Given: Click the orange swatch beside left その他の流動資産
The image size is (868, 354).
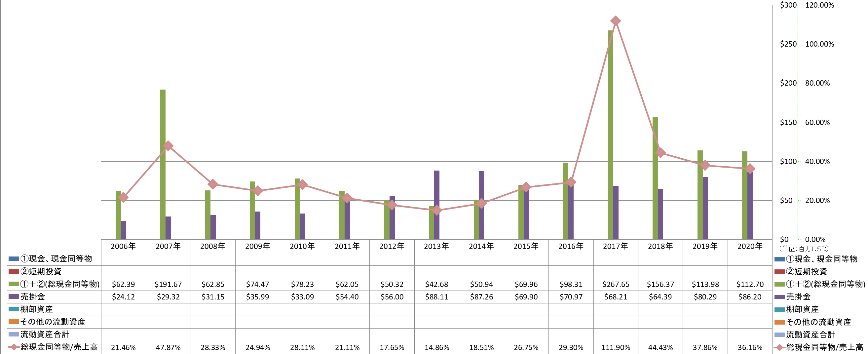Looking at the screenshot, I should point(14,321).
